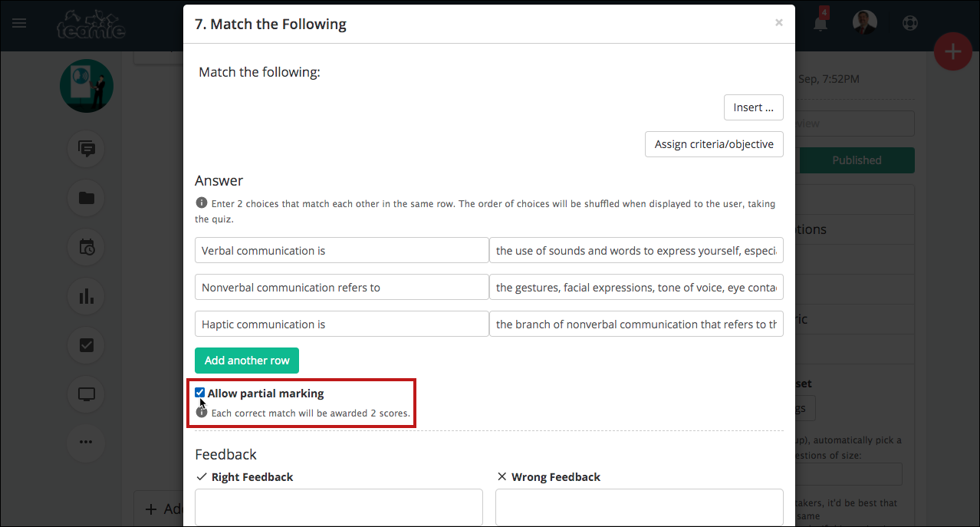Click the Haptic communication is field
The image size is (980, 527).
[341, 324]
